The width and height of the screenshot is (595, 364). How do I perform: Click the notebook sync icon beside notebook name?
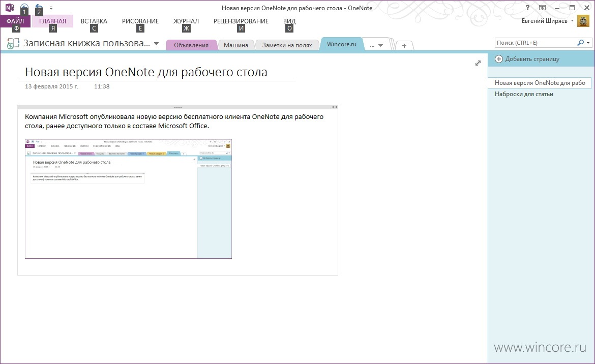tap(13, 43)
